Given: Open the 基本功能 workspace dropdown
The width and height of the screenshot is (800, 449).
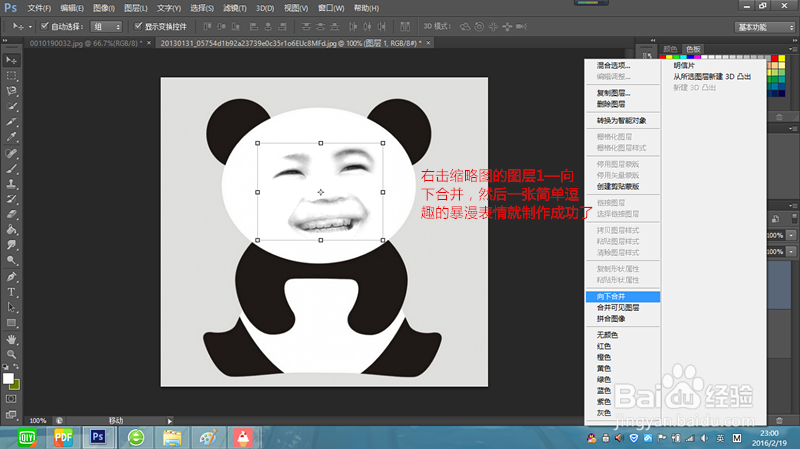Looking at the screenshot, I should (x=765, y=27).
